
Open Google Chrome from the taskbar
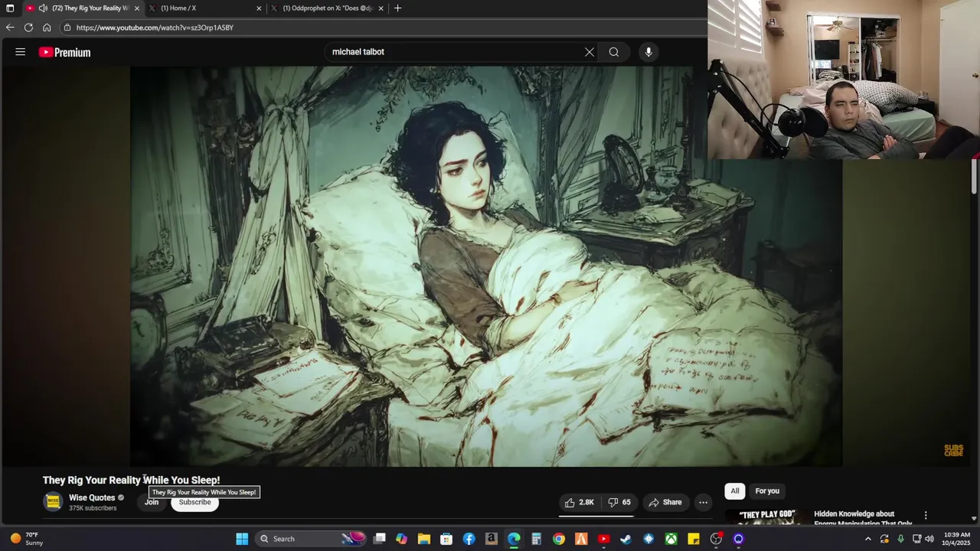pos(559,539)
